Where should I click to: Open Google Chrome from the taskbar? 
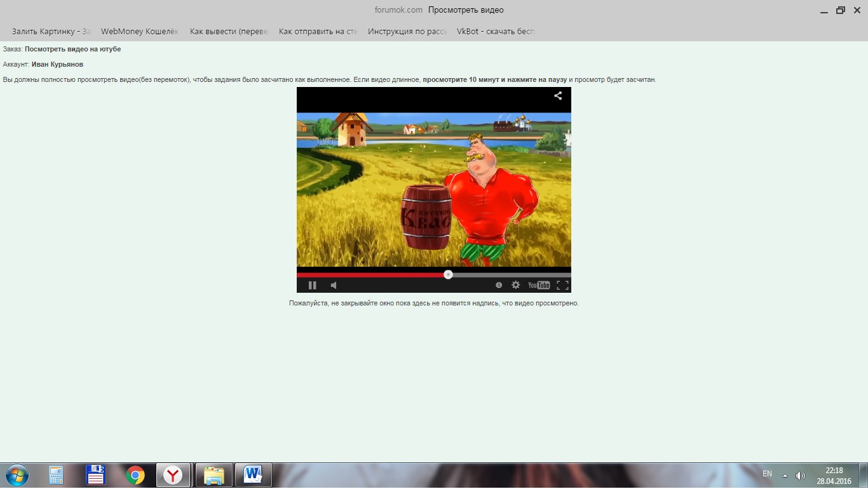135,475
